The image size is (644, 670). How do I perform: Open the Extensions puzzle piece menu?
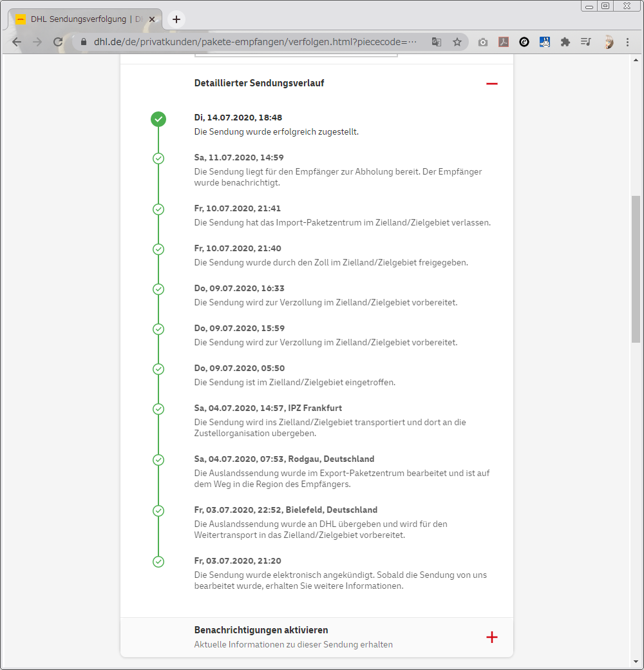565,42
